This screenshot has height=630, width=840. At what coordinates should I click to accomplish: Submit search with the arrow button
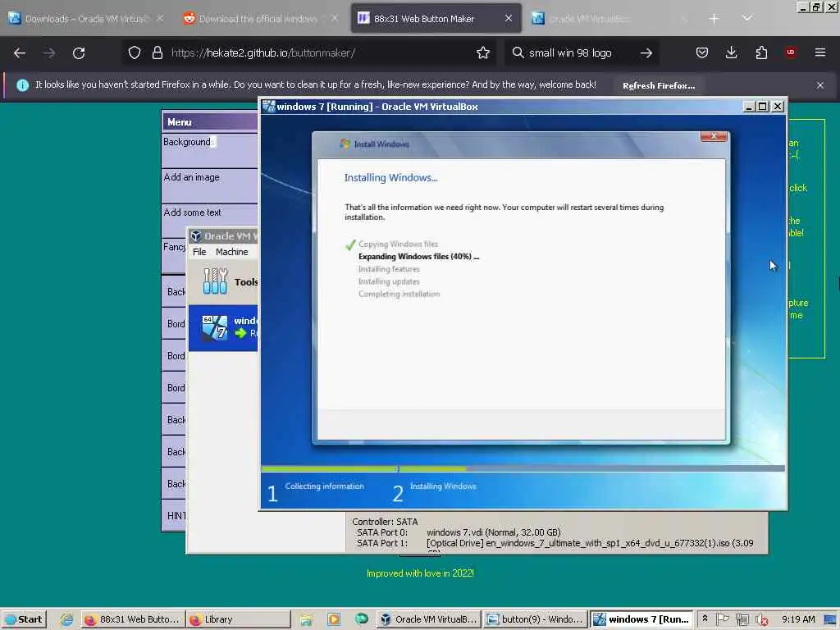click(x=646, y=53)
